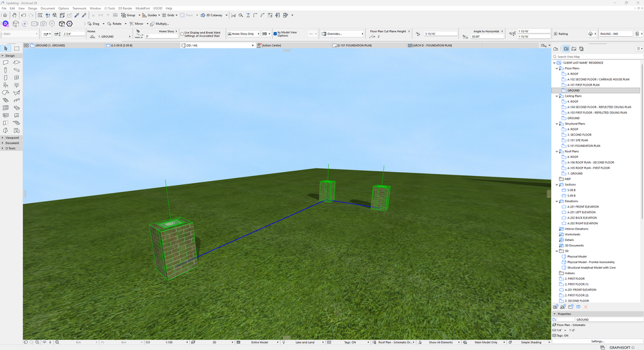This screenshot has width=644, height=350.
Task: Select the Object chair tool
Action: tap(6, 85)
